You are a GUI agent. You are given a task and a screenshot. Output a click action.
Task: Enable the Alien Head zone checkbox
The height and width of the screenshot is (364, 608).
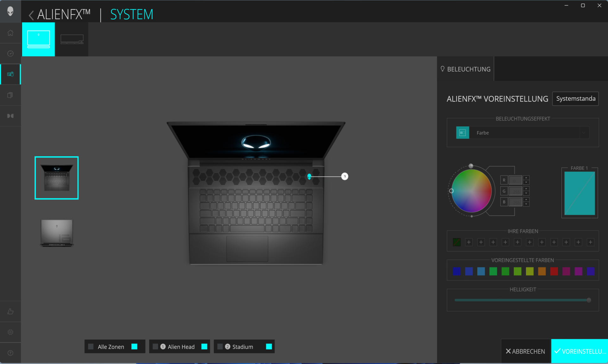[155, 347]
